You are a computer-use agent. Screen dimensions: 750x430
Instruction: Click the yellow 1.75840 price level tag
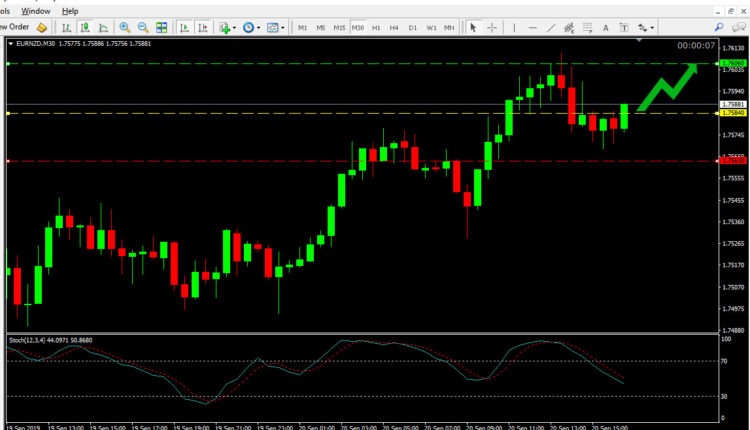pyautogui.click(x=733, y=113)
